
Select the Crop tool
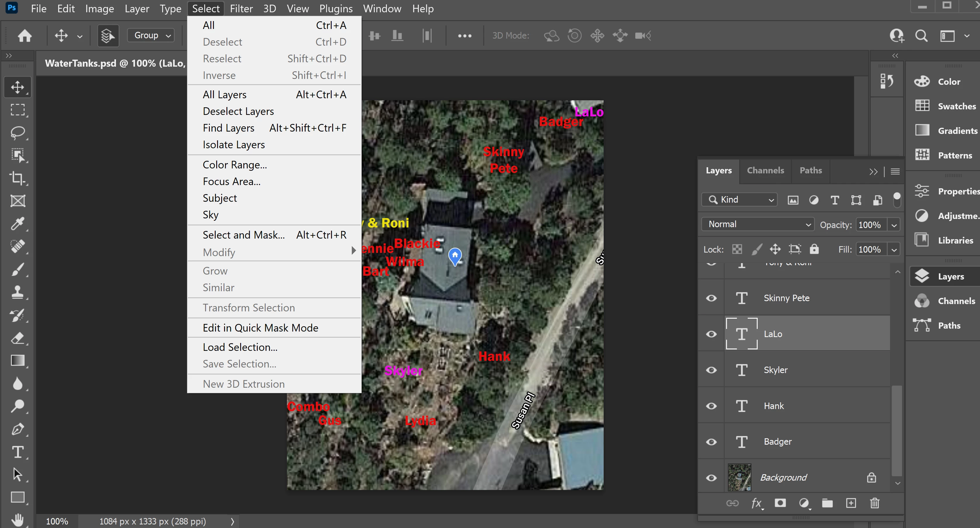(x=18, y=178)
